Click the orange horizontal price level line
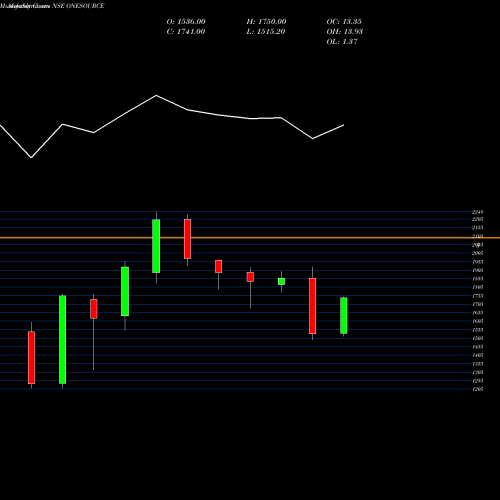 click(250, 238)
